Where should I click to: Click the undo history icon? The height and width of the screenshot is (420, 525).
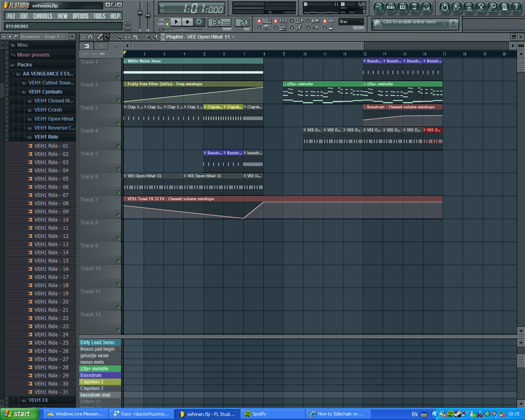445,7
